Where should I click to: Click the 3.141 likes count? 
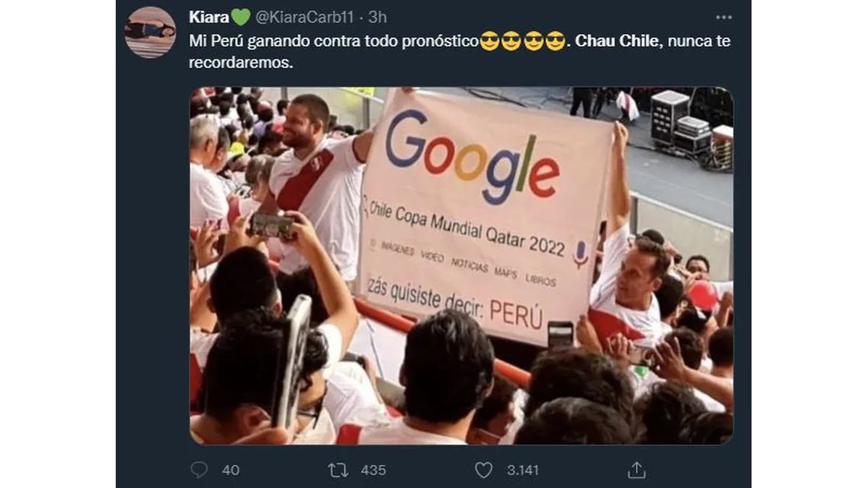522,470
